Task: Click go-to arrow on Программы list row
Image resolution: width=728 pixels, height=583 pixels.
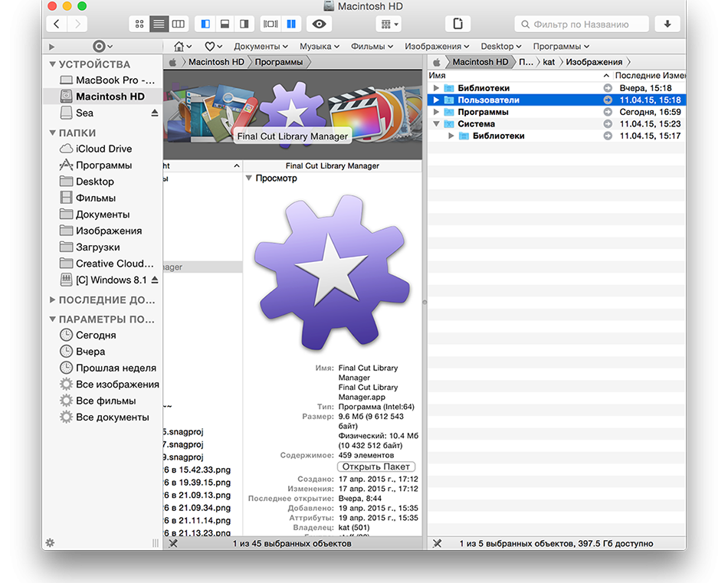Action: click(x=608, y=112)
